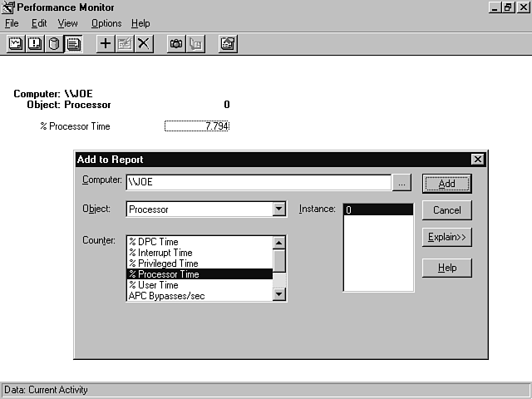This screenshot has height=399, width=532.
Task: Open the File menu
Action: coord(12,23)
